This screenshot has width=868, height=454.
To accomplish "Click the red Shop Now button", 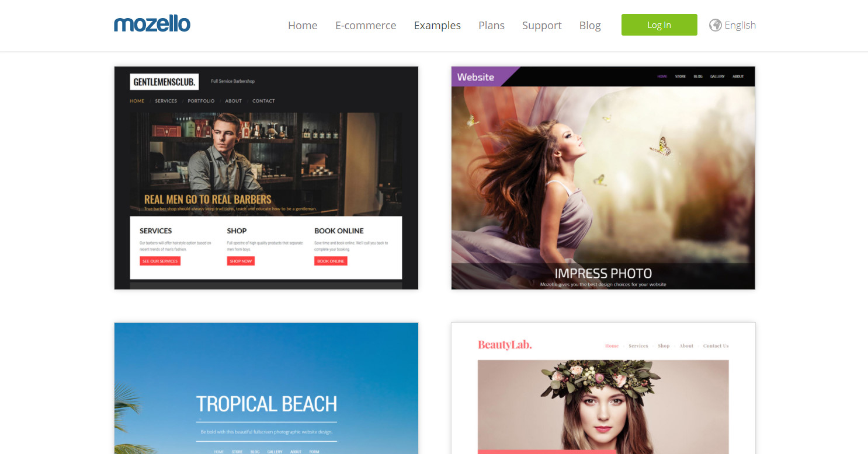I will coord(241,261).
